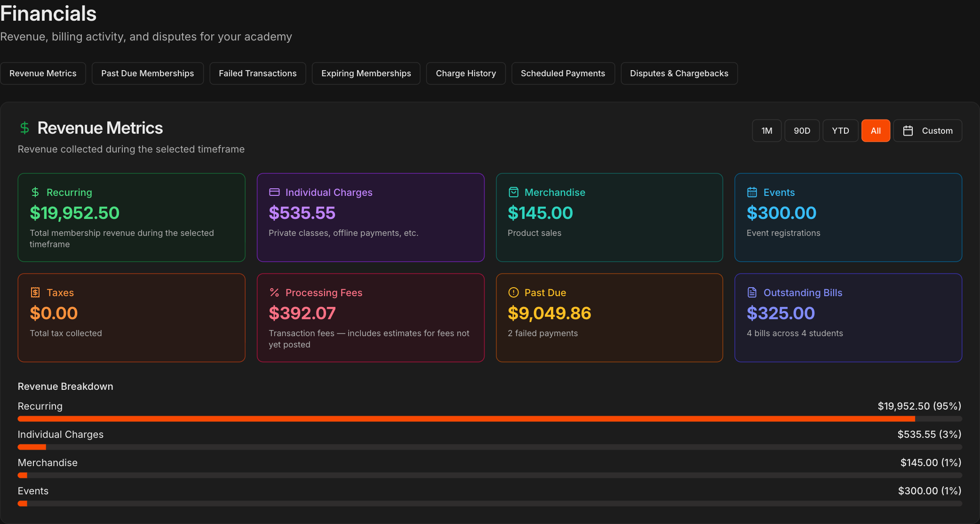Click '4 bills across 4 students' text
The width and height of the screenshot is (980, 524).
pos(795,333)
